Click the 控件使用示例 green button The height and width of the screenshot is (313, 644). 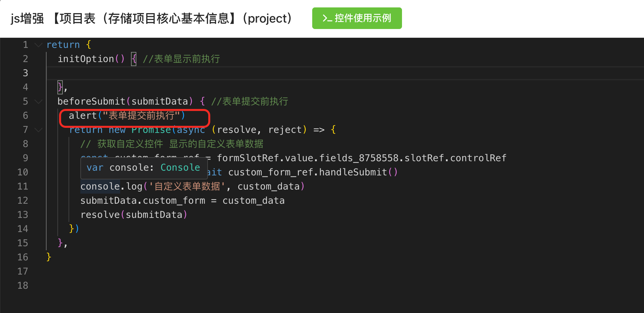click(x=357, y=18)
